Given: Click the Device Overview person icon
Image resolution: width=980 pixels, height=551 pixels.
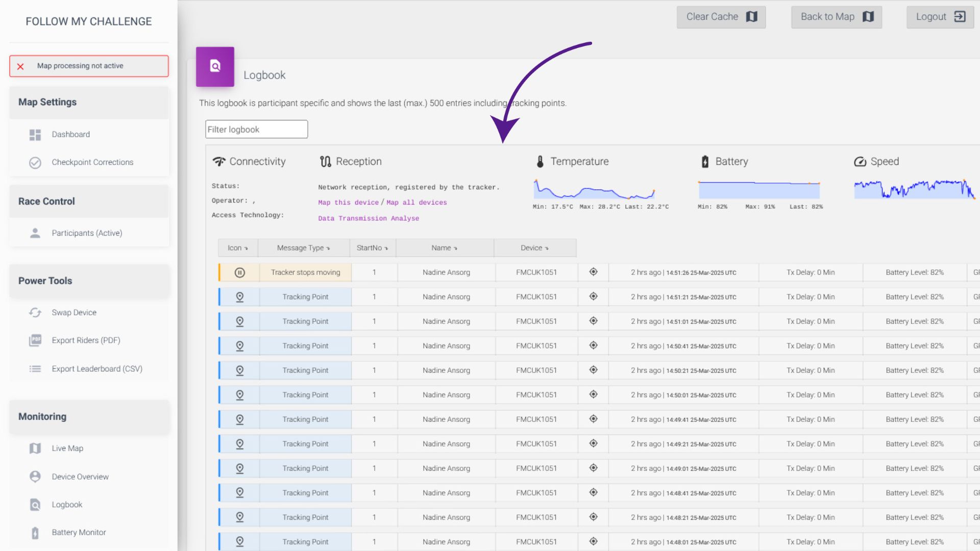Looking at the screenshot, I should [35, 477].
